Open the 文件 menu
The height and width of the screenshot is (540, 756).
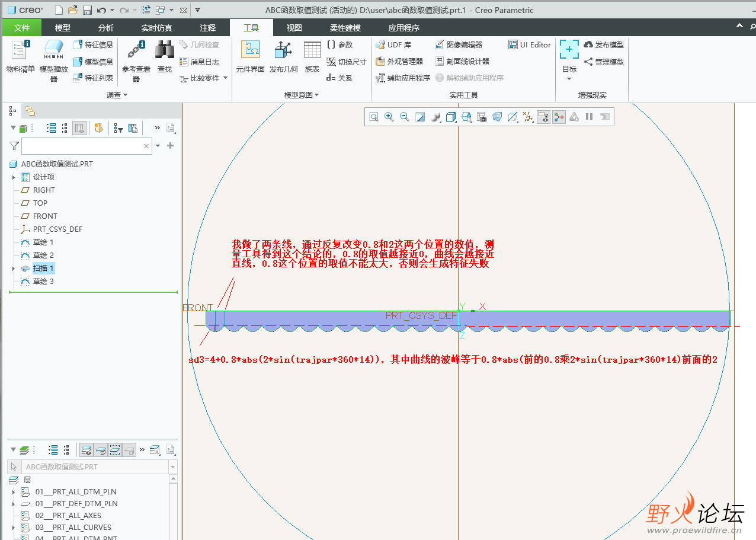(22, 28)
